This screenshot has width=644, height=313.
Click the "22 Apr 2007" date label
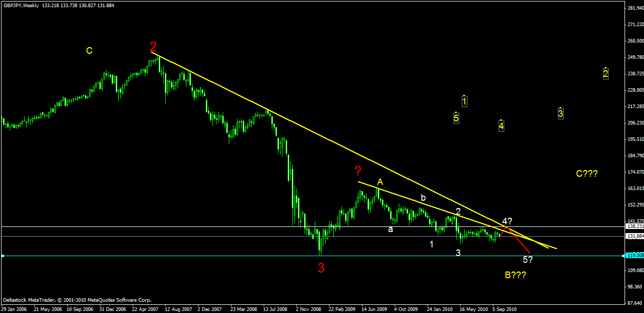coord(145,309)
